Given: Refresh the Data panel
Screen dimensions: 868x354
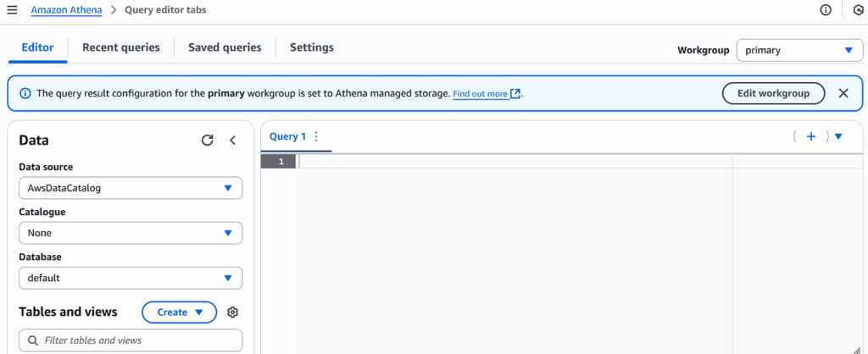Looking at the screenshot, I should (207, 141).
